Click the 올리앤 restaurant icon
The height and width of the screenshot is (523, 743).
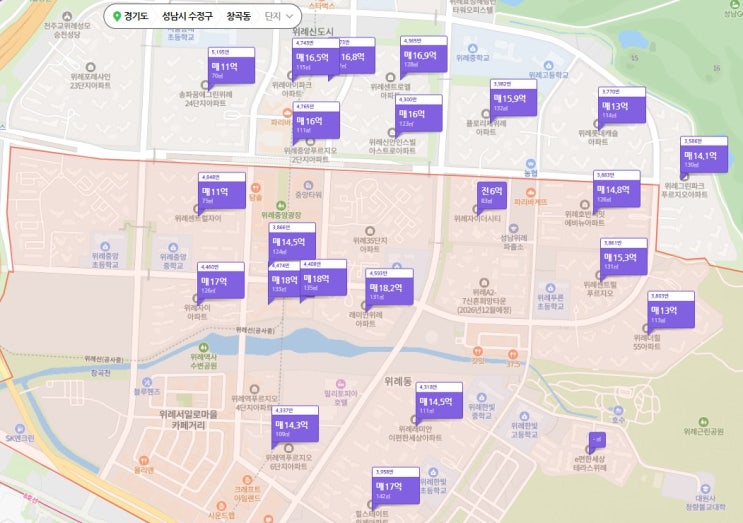click(144, 460)
